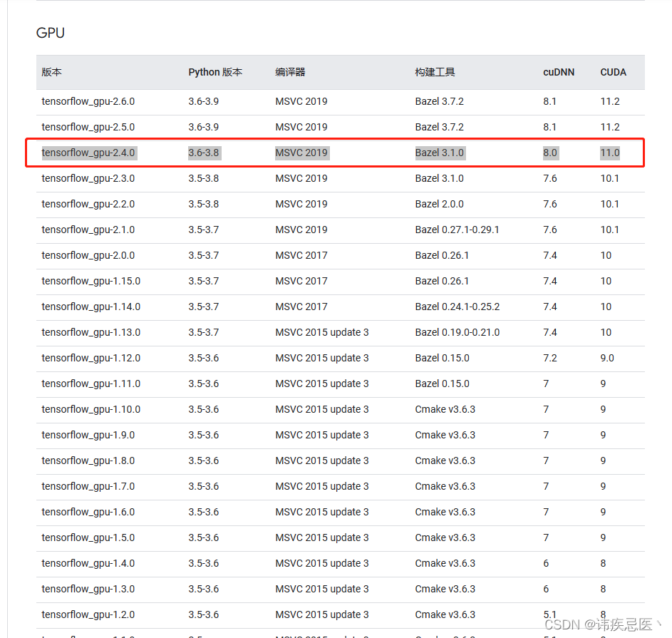Select tensorflow_gpu-2.1.0 version cell
The image size is (672, 638).
tap(88, 230)
